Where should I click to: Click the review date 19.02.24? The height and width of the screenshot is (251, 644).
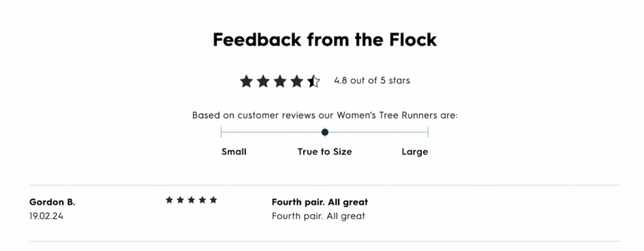pos(46,216)
